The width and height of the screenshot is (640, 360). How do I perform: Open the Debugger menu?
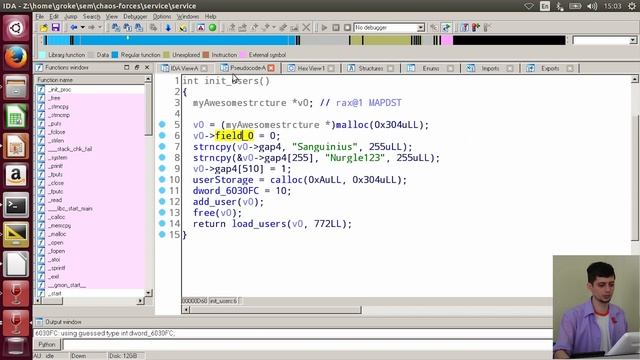135,16
